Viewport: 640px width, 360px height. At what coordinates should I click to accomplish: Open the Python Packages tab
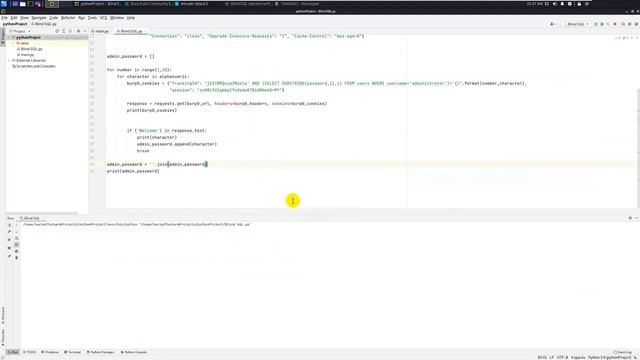pos(100,352)
